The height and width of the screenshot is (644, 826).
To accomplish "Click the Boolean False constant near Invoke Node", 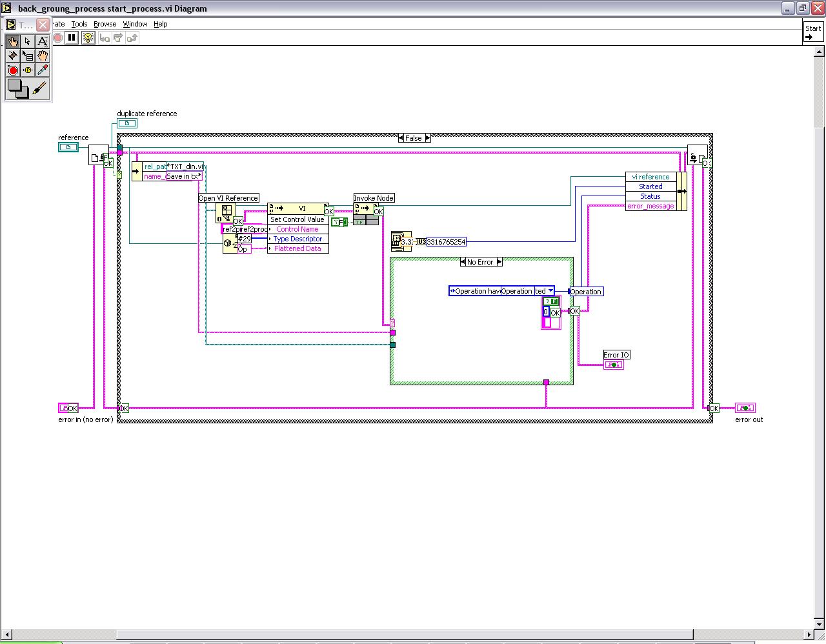I will tap(339, 222).
